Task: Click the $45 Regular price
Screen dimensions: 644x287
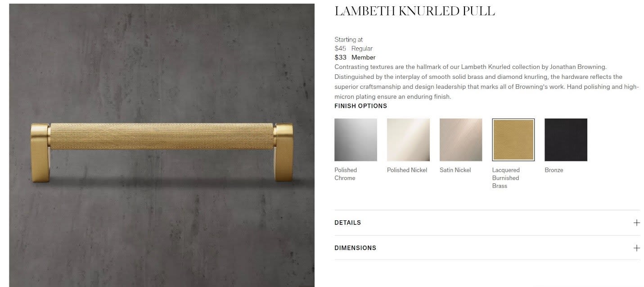Action: [353, 48]
